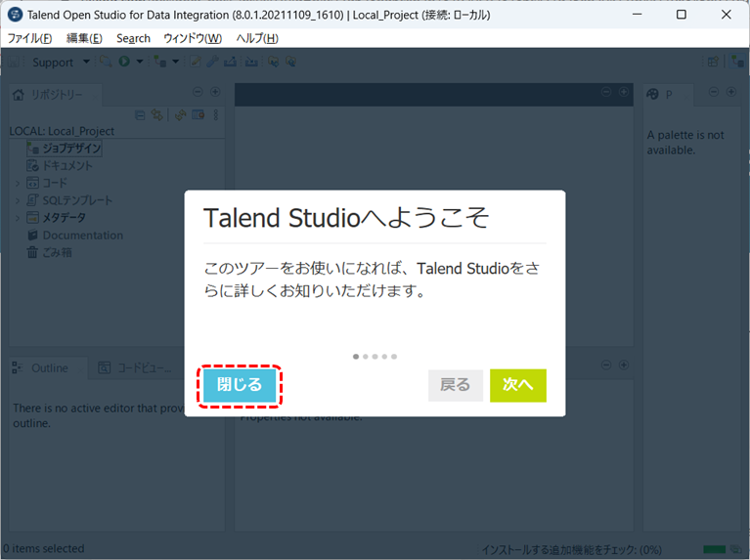Expand the コード tree node
The height and width of the screenshot is (560, 750).
tap(18, 183)
